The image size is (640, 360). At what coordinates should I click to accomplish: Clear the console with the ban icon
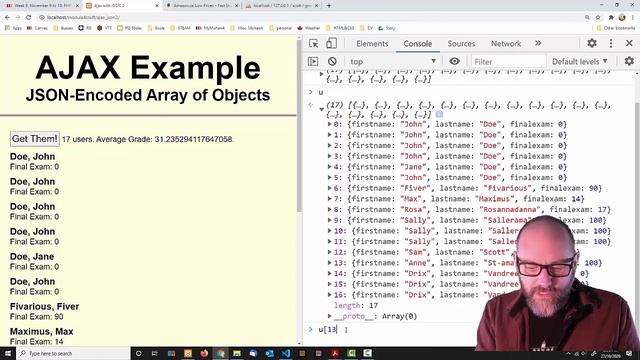coord(332,61)
